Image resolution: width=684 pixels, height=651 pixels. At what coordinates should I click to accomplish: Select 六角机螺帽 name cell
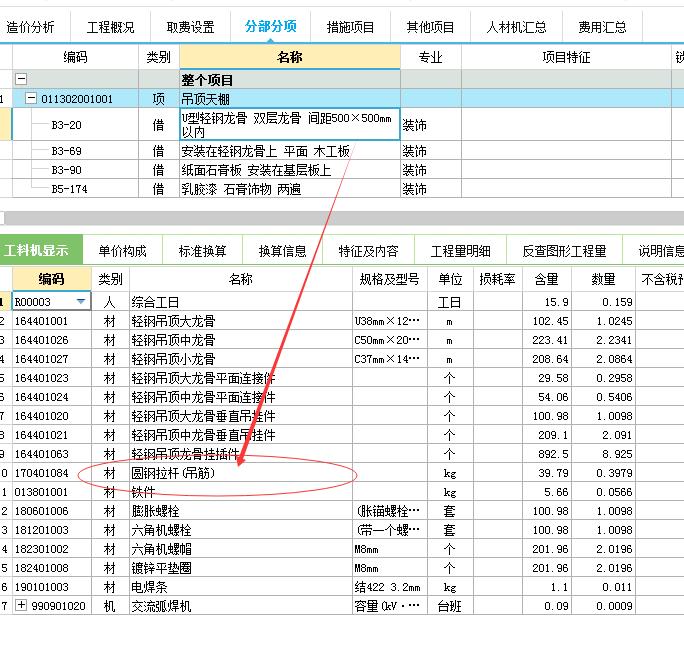coord(241,549)
